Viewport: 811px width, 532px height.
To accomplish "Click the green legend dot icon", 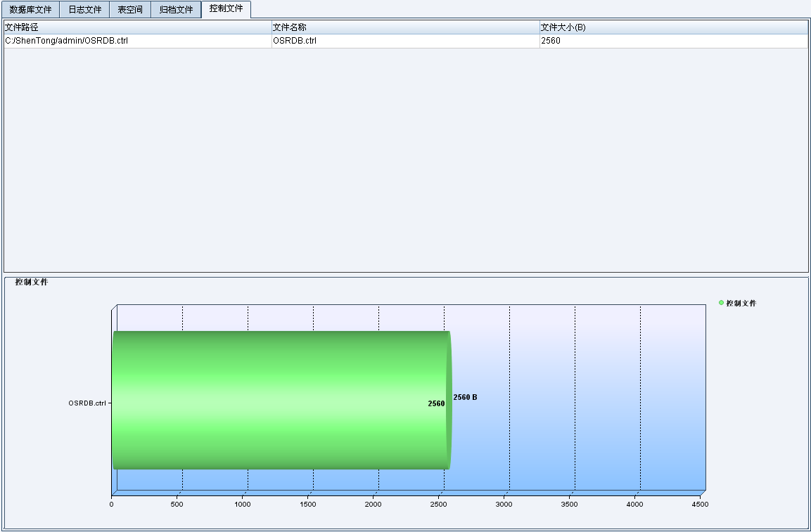I will (721, 303).
